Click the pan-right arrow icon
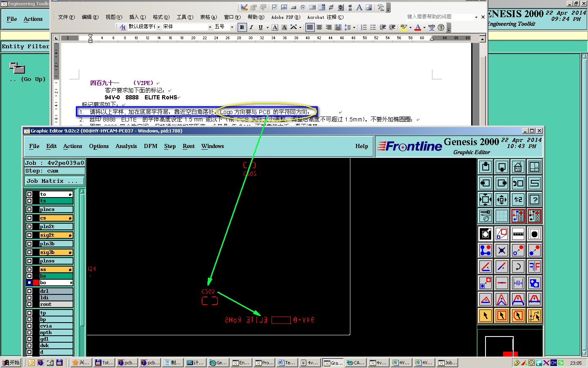 pyautogui.click(x=502, y=183)
